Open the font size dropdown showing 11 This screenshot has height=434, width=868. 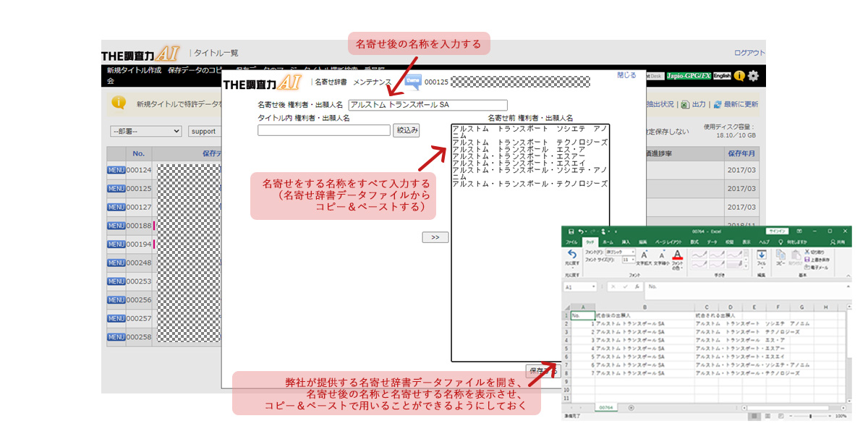[x=633, y=260]
